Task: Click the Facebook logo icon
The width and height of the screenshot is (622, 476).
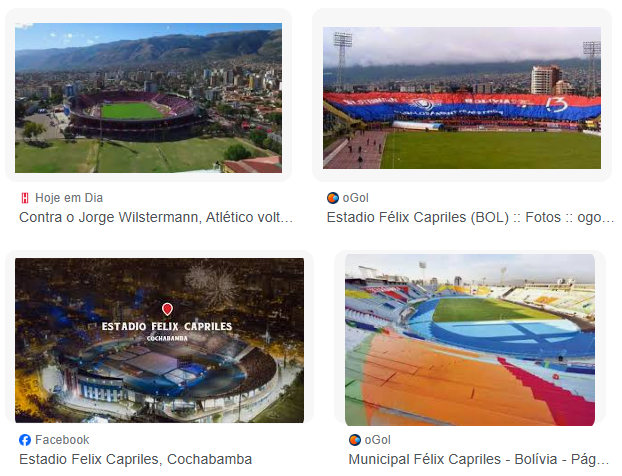Action: [x=25, y=440]
